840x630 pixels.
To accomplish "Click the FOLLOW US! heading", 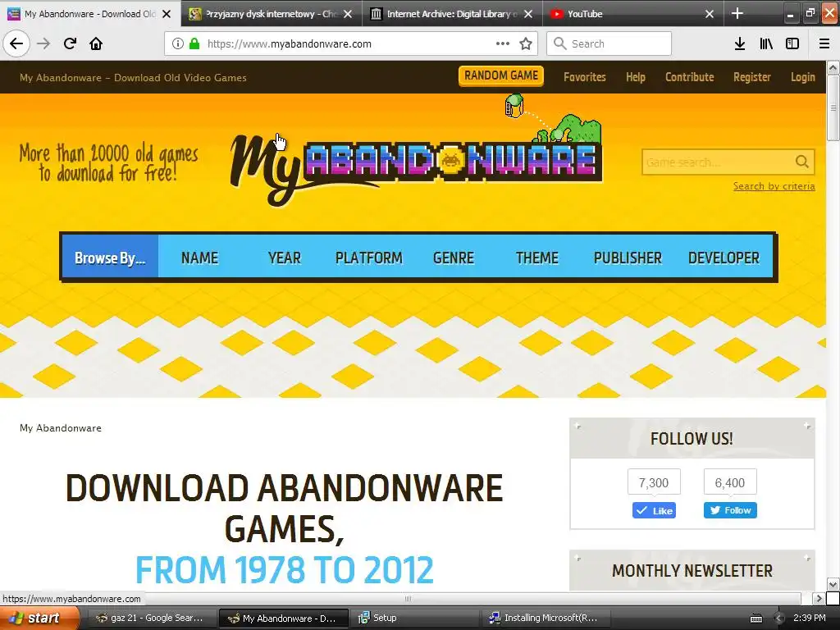I will [692, 439].
